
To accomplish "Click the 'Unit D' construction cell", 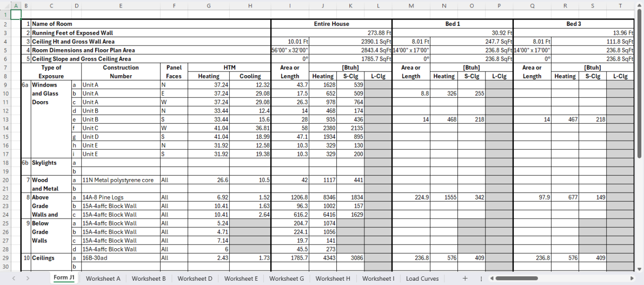I will tap(121, 136).
